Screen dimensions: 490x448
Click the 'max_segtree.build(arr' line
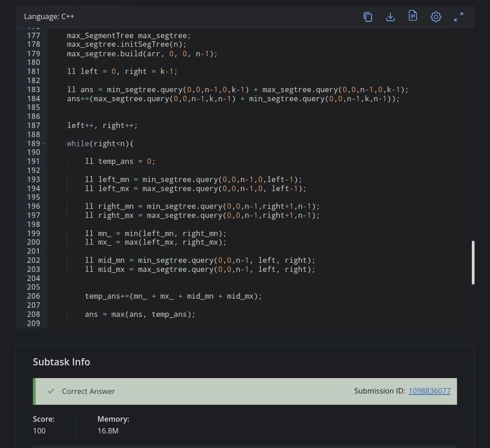tap(142, 54)
